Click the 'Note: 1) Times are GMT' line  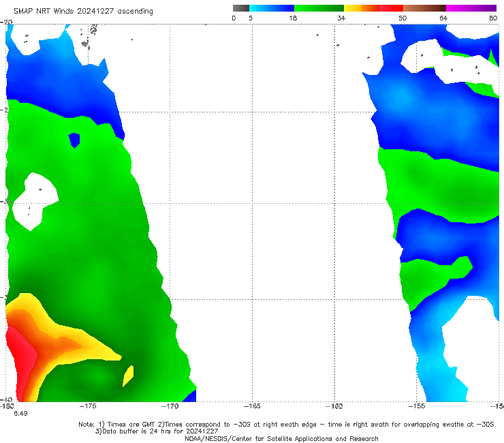[x=286, y=425]
